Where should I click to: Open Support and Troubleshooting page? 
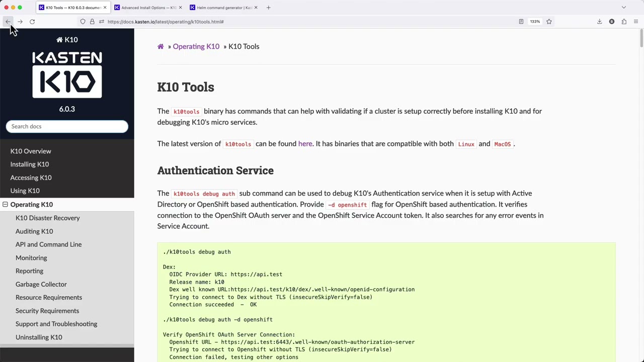tap(56, 324)
